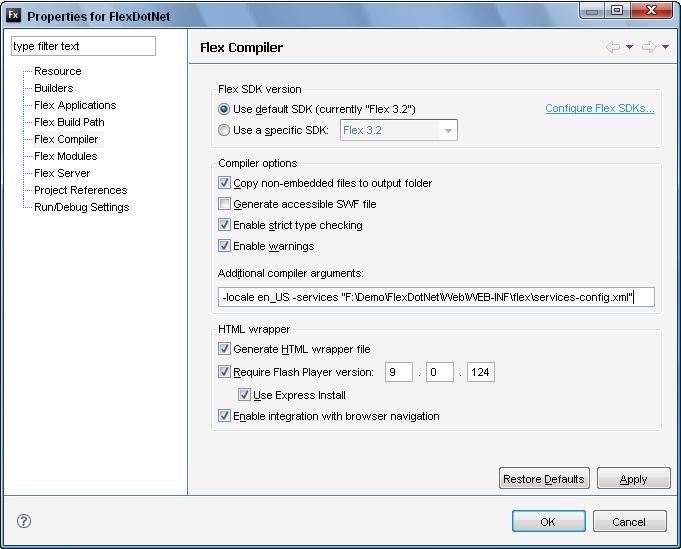The image size is (681, 549).
Task: Open back history dropdown arrow
Action: (x=629, y=47)
